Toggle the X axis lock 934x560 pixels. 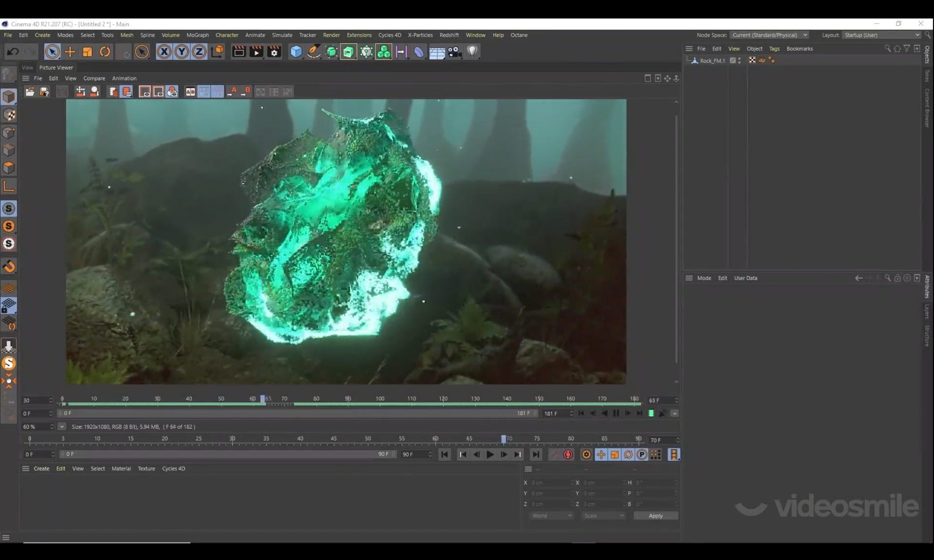coord(164,52)
